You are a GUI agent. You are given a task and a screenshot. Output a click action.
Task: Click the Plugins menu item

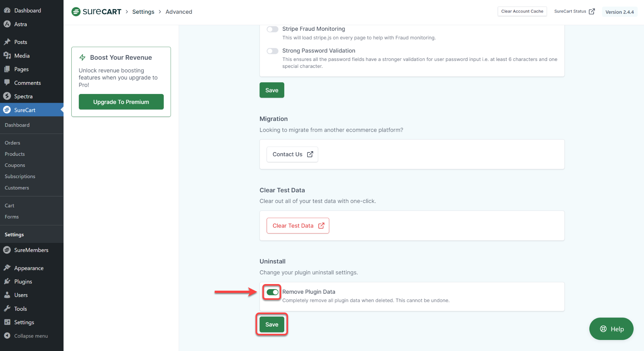point(23,282)
